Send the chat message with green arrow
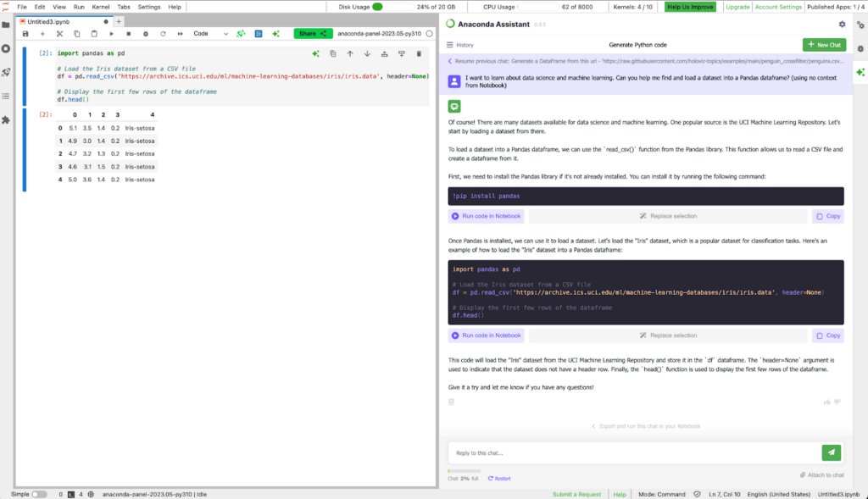The image size is (868, 499). [x=832, y=452]
